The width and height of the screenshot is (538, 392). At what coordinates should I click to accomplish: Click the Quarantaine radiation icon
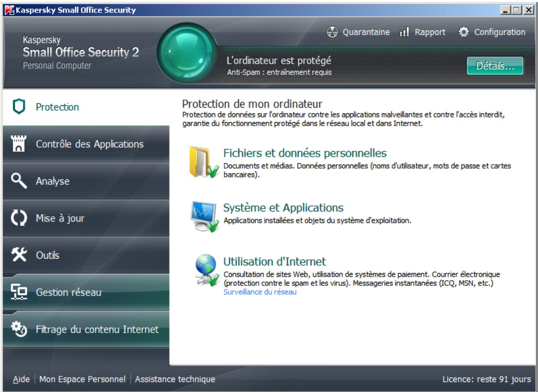click(x=332, y=32)
